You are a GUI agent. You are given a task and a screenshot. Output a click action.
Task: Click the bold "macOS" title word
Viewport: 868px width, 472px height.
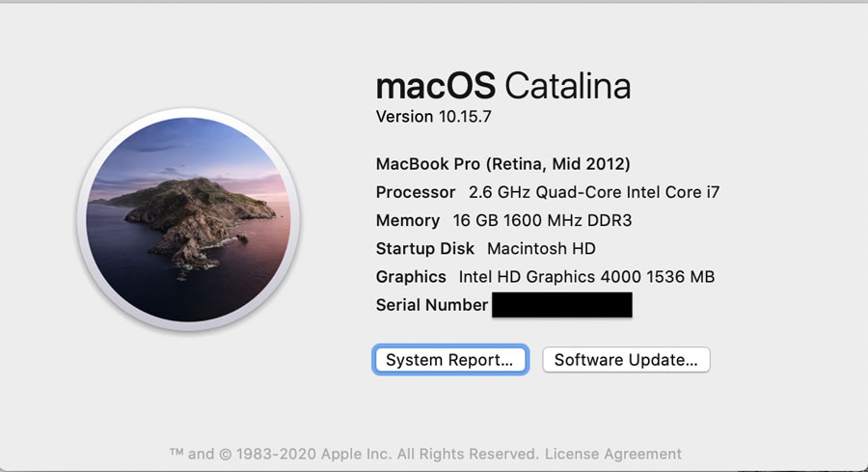tap(435, 86)
